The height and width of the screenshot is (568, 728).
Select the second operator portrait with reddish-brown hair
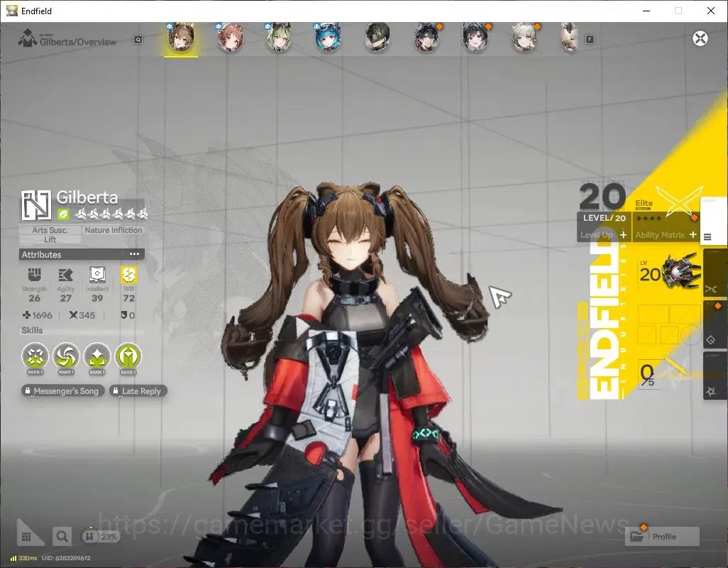pyautogui.click(x=231, y=38)
